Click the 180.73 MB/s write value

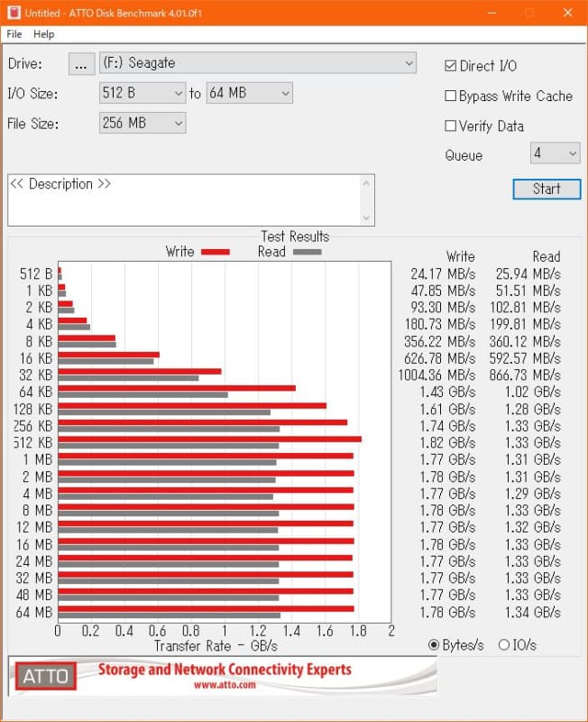[440, 324]
